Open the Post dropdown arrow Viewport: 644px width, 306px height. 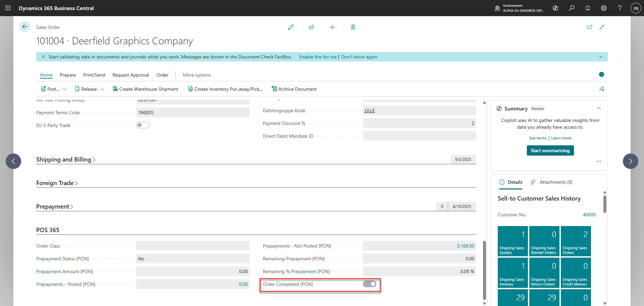coord(65,89)
